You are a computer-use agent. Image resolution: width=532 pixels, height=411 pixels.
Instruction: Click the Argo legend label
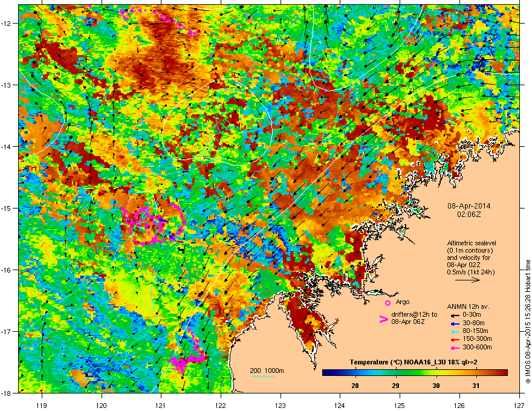(403, 302)
